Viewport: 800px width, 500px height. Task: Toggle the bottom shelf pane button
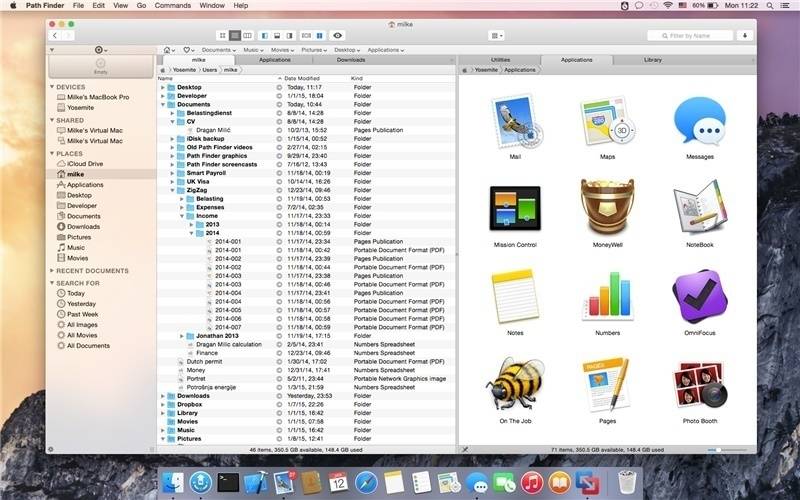coord(277,36)
